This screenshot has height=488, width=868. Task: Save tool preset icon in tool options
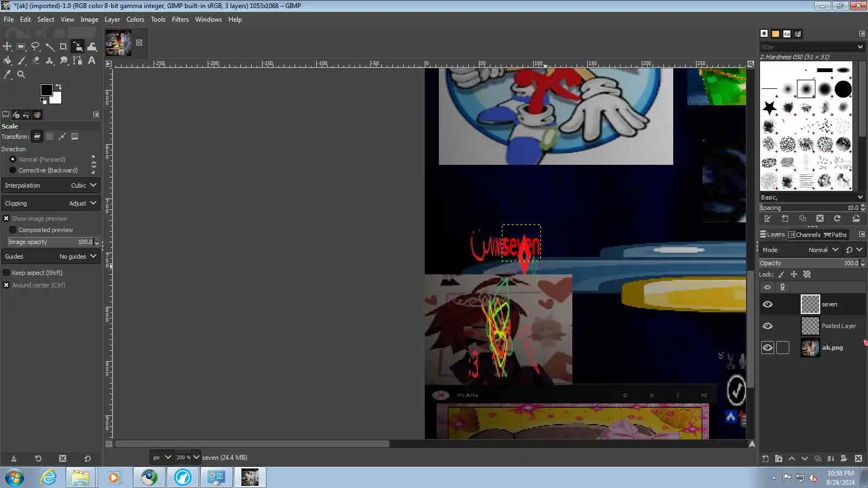point(14,459)
